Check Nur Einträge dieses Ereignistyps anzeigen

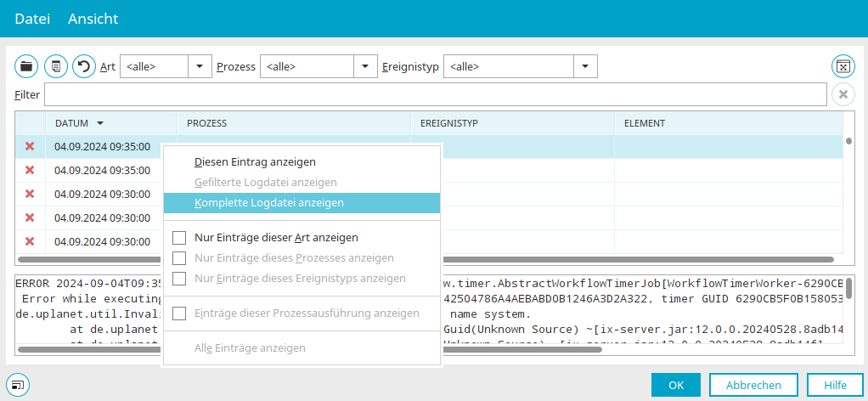tap(179, 278)
